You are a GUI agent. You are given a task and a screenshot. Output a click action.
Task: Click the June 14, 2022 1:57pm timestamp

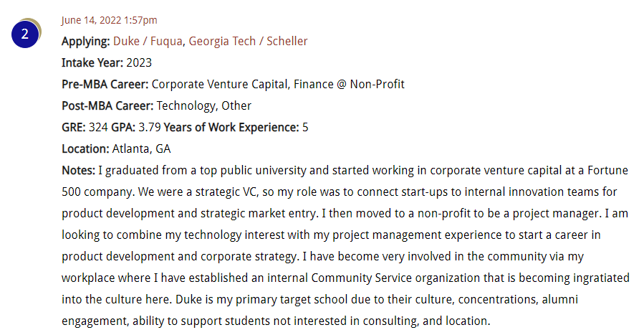click(x=110, y=20)
